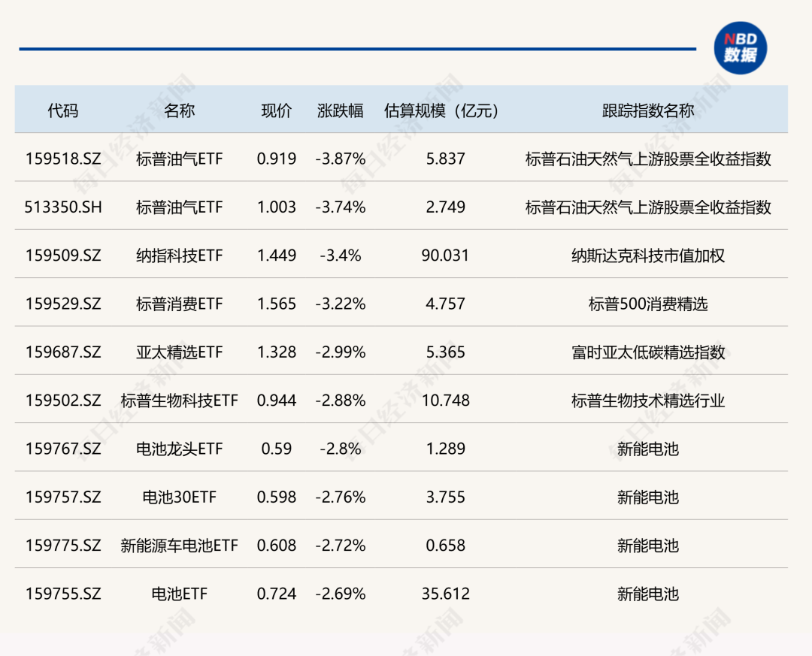Click the 90.031 estimated scale value
812x656 pixels.
447,255
